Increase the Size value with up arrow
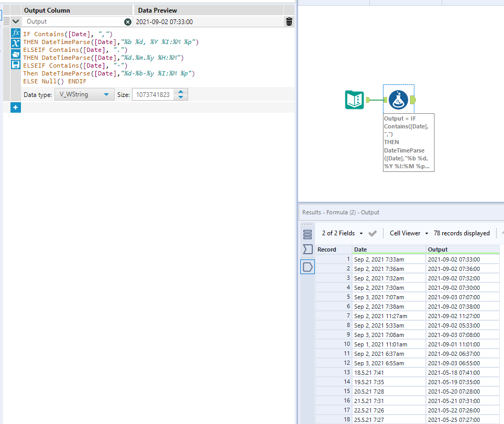504x424 pixels. [x=181, y=92]
